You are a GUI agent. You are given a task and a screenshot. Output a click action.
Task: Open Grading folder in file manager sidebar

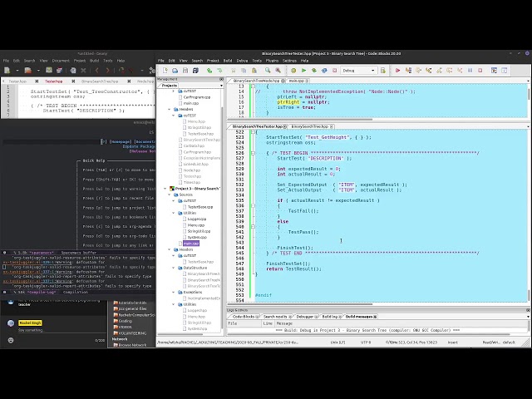125,321
